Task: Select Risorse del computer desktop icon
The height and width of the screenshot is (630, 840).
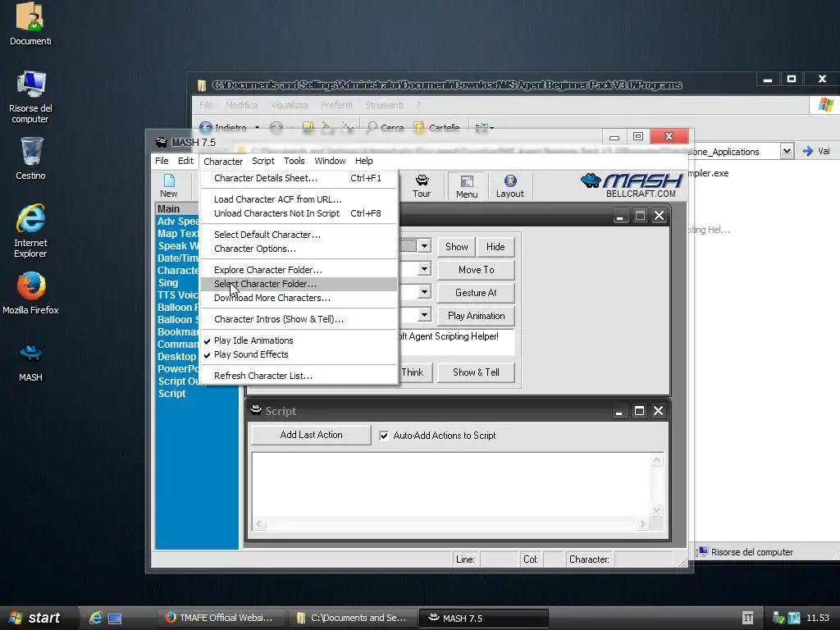Action: click(30, 97)
